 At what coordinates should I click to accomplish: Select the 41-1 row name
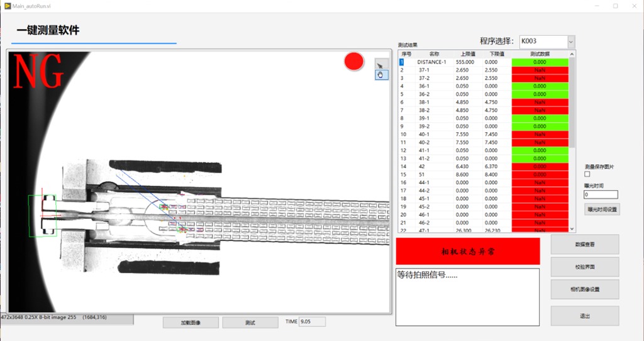pyautogui.click(x=425, y=150)
